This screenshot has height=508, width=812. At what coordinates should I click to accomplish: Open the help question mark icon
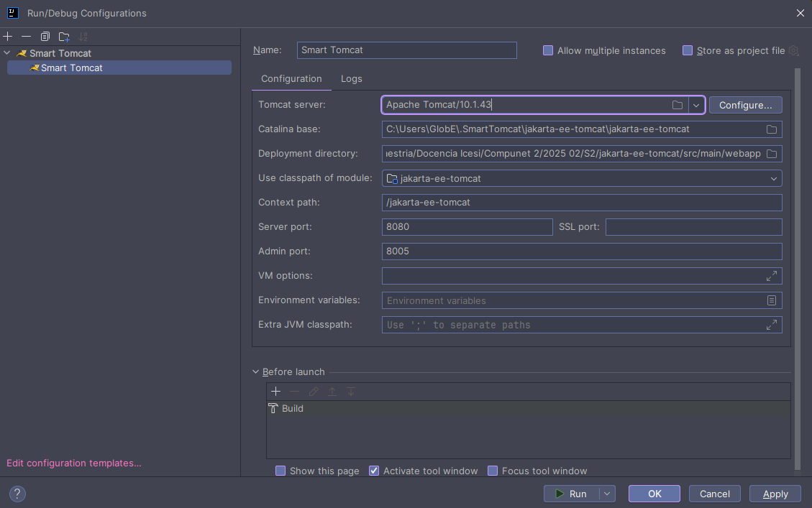[x=17, y=494]
